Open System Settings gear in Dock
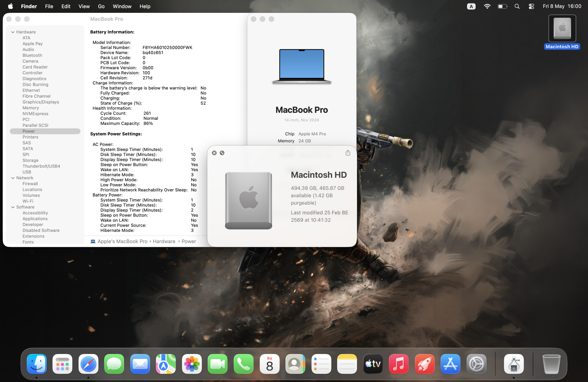 coord(476,364)
